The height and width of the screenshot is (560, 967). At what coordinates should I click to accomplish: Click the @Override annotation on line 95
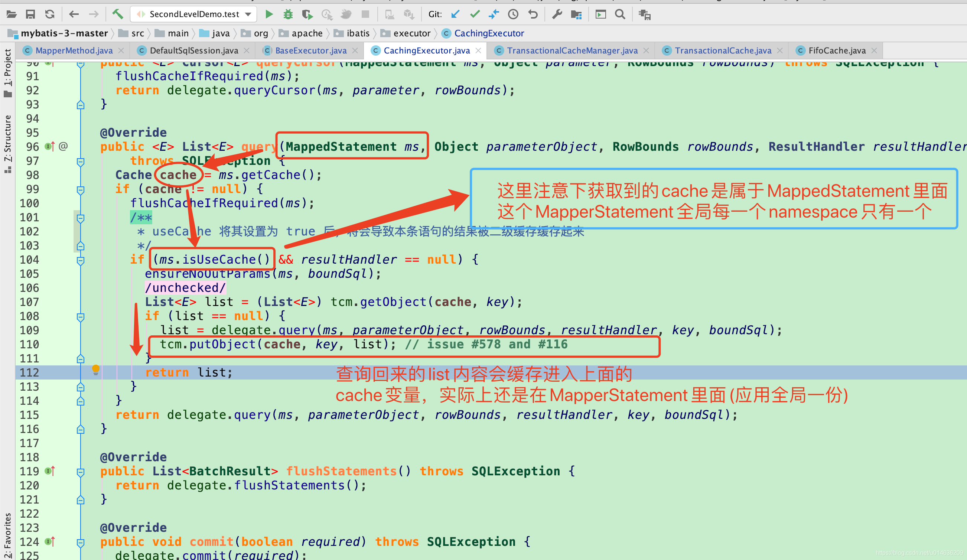click(133, 133)
